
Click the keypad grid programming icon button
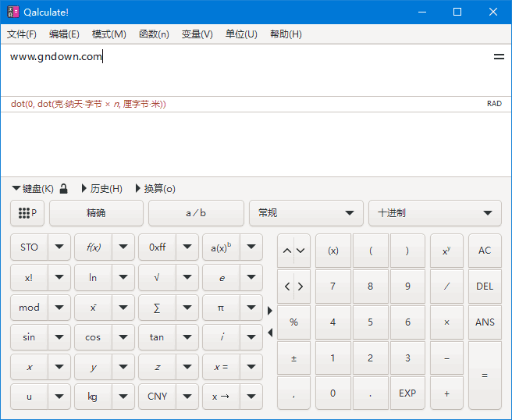[x=27, y=213]
